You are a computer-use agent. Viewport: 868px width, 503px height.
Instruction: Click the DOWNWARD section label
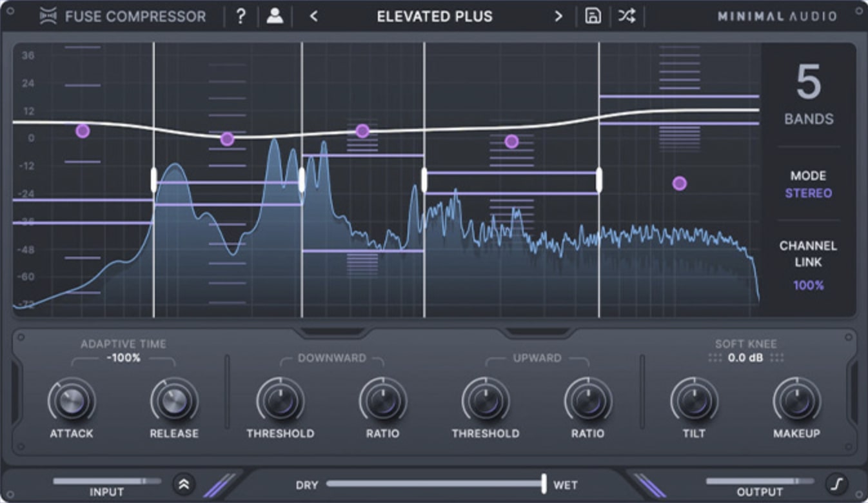[x=332, y=358]
